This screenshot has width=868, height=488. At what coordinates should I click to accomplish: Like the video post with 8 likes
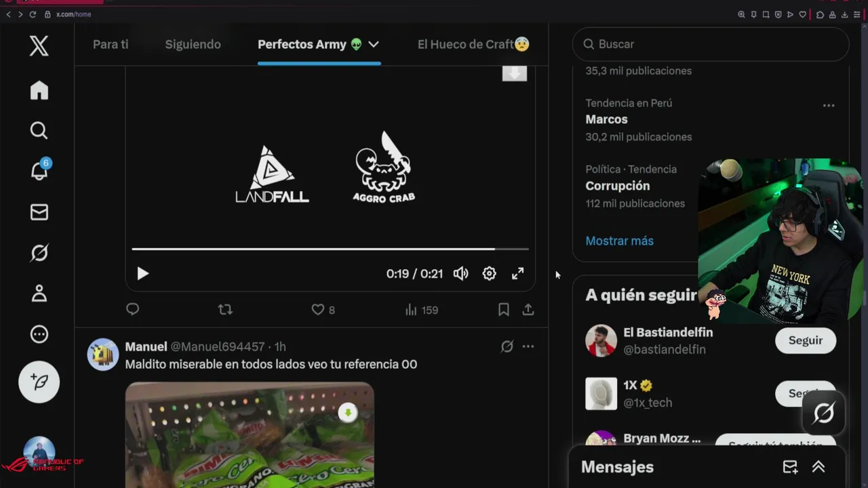pyautogui.click(x=323, y=310)
